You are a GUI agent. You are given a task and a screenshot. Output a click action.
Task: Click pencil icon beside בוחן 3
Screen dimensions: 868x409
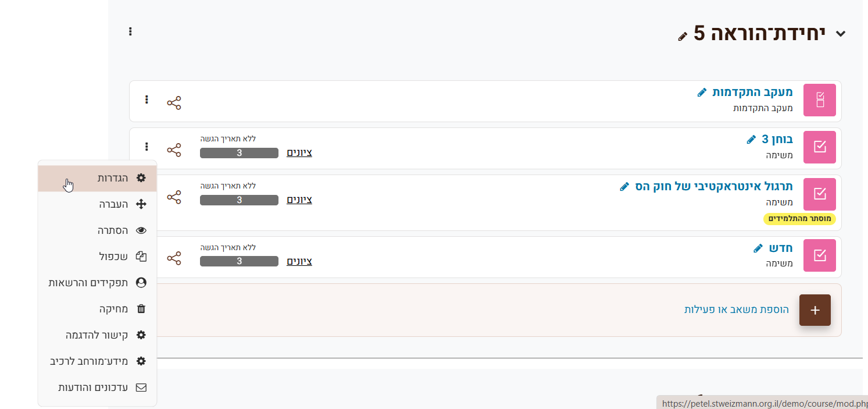pyautogui.click(x=751, y=140)
